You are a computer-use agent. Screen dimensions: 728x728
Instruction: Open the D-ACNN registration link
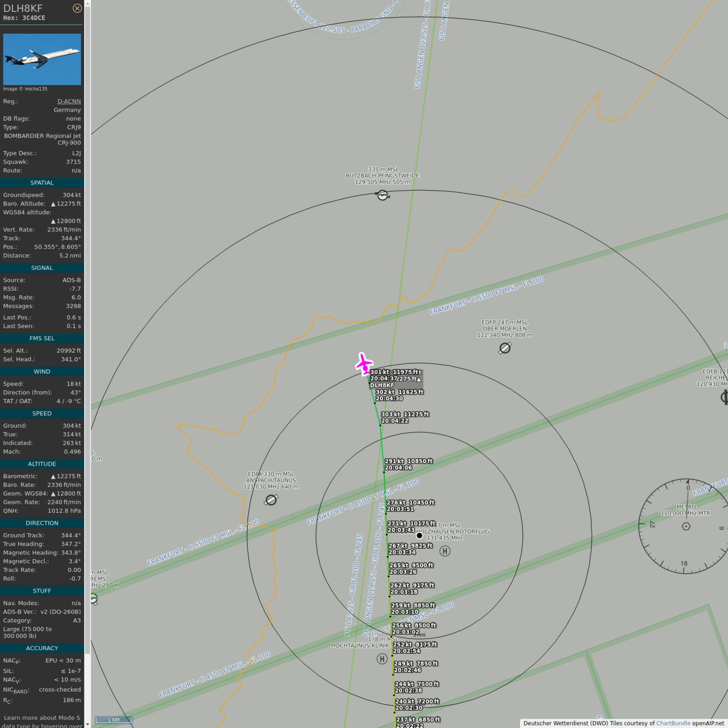point(69,101)
